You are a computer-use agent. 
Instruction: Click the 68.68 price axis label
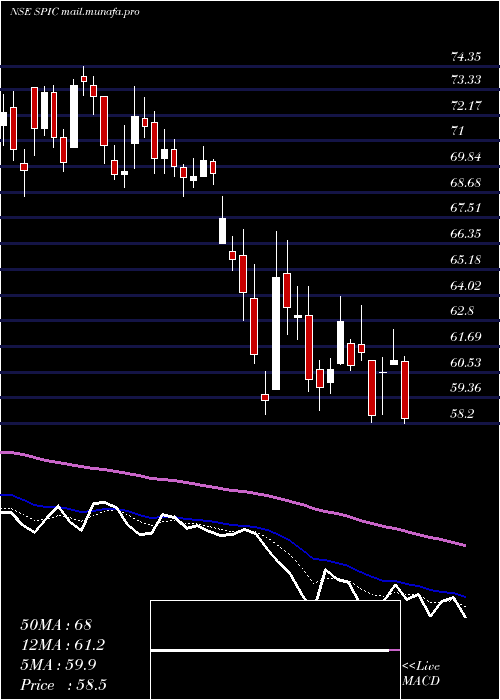click(466, 183)
